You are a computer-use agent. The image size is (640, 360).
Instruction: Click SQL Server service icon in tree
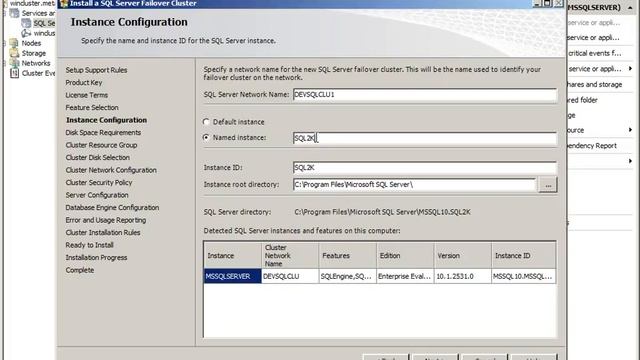click(x=27, y=23)
